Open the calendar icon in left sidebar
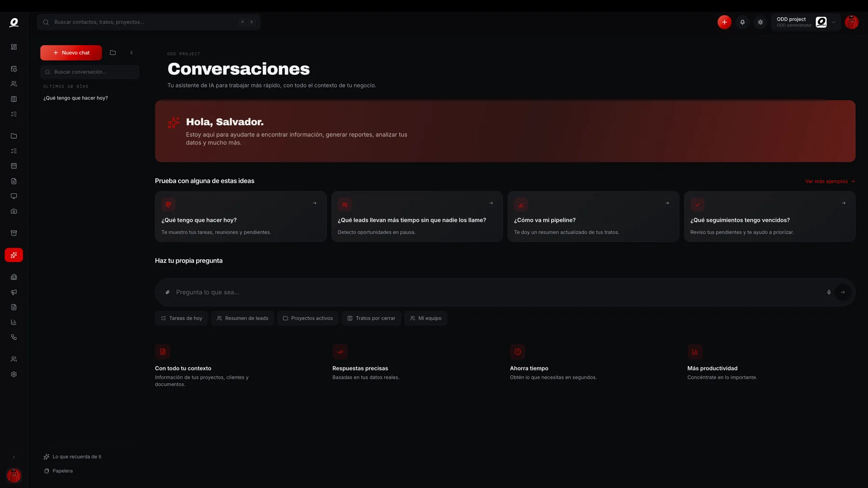868x488 pixels. (x=14, y=166)
